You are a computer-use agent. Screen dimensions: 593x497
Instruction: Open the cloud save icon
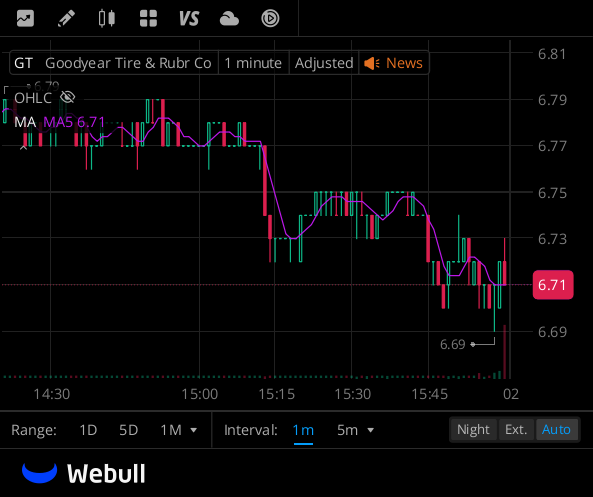pyautogui.click(x=229, y=19)
